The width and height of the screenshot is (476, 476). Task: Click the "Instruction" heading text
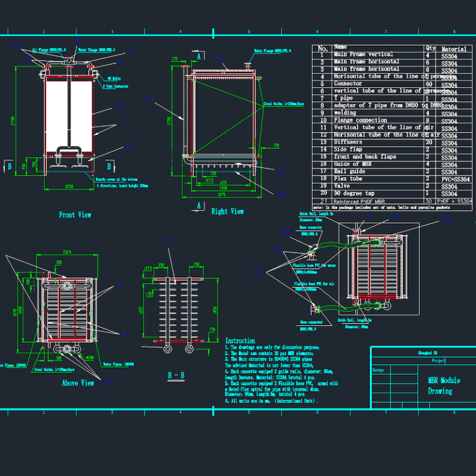(x=240, y=341)
